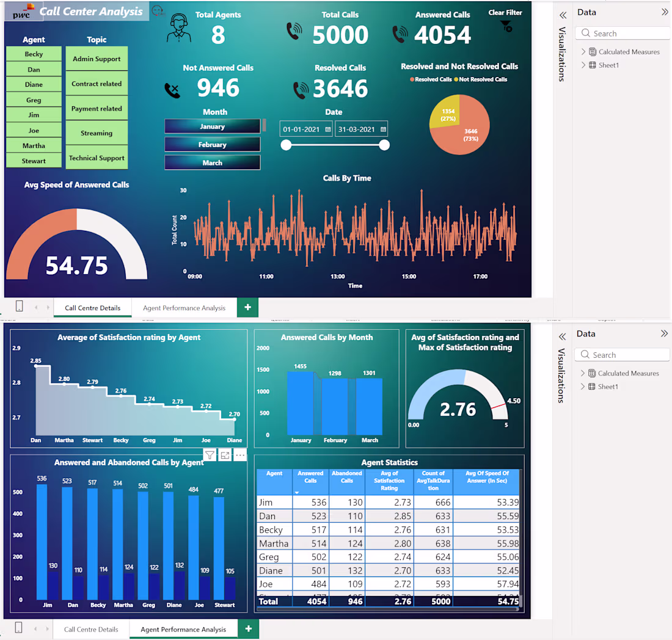
Task: Add a new page beside the active Agent Performance Analysis tab
Action: (x=249, y=628)
